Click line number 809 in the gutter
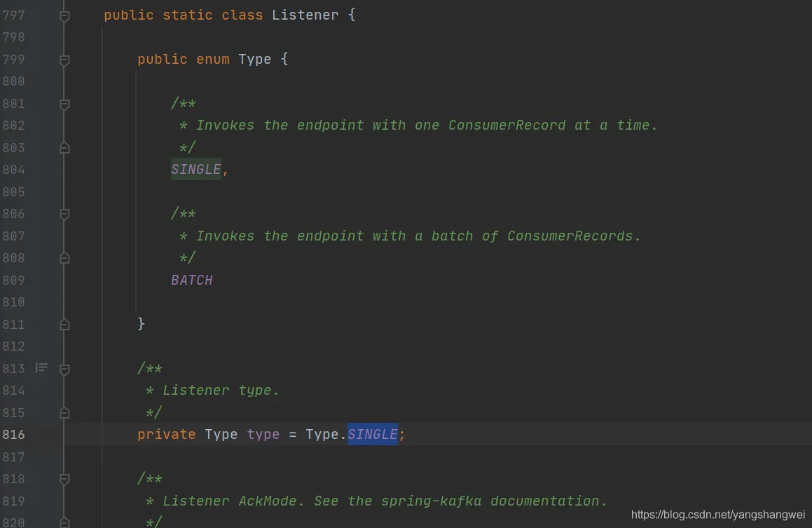Image resolution: width=812 pixels, height=528 pixels. tap(13, 280)
